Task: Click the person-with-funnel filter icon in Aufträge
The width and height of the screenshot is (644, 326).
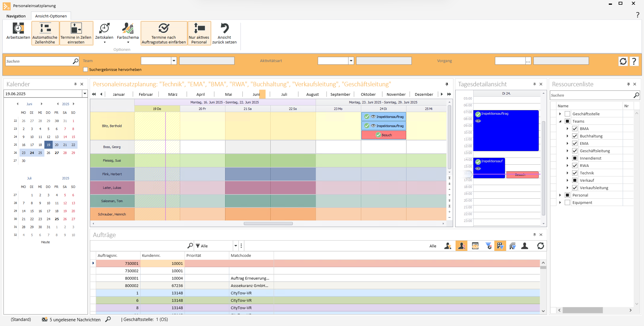Action: (x=448, y=246)
